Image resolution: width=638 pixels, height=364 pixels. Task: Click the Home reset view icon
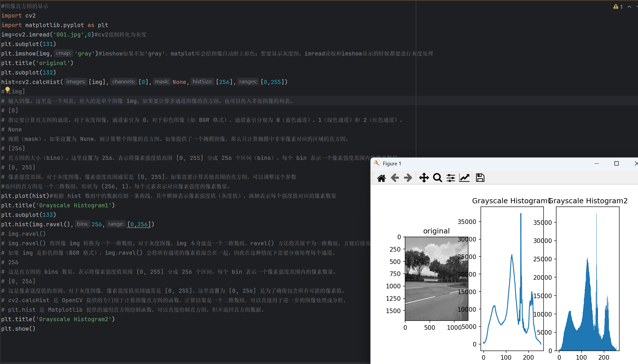coord(381,178)
